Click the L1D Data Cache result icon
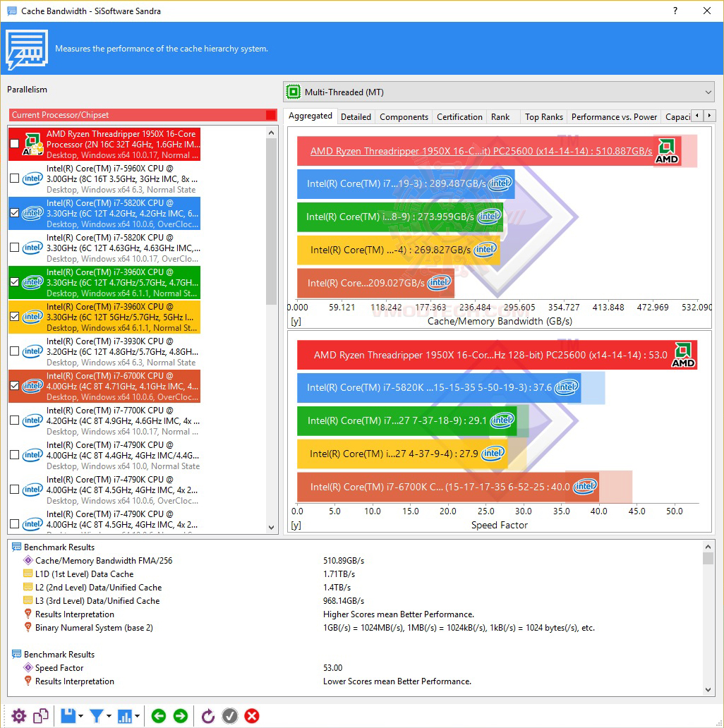This screenshot has height=728, width=724. pyautogui.click(x=28, y=574)
